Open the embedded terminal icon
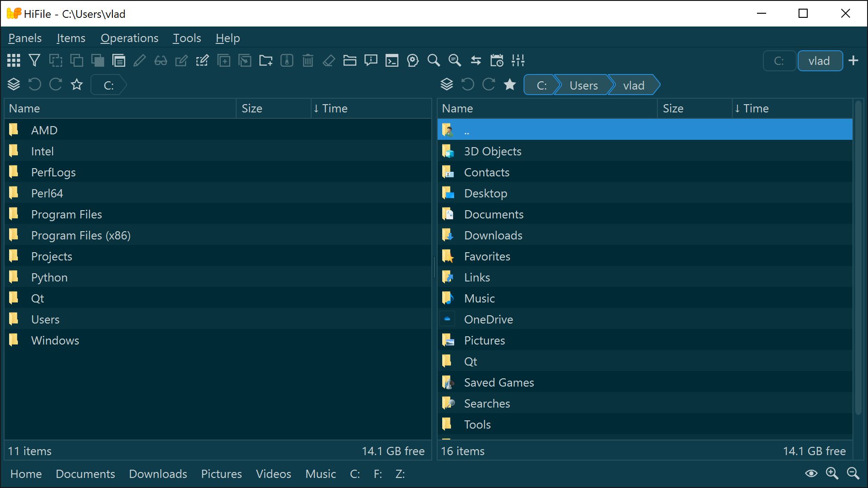Image resolution: width=868 pixels, height=488 pixels. tap(392, 60)
